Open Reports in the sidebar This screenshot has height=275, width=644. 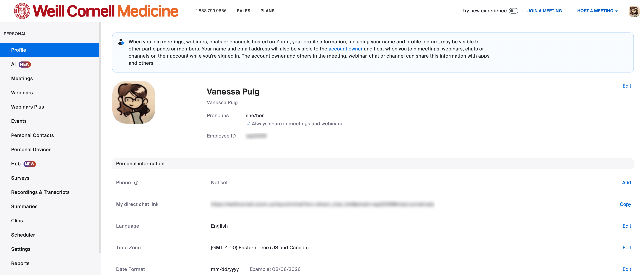(x=20, y=263)
